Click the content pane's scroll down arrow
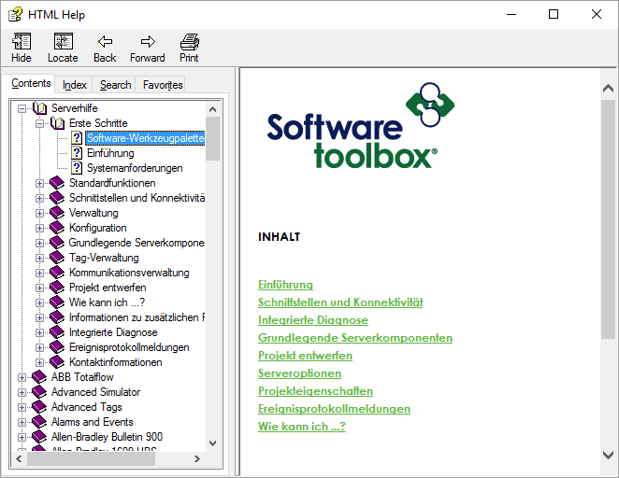The width and height of the screenshot is (619, 478). (609, 454)
